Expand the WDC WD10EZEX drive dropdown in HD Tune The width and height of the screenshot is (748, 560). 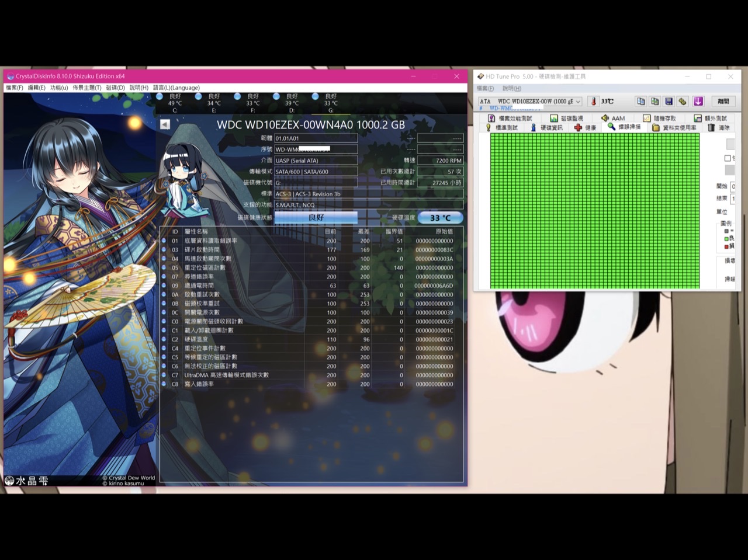[578, 102]
